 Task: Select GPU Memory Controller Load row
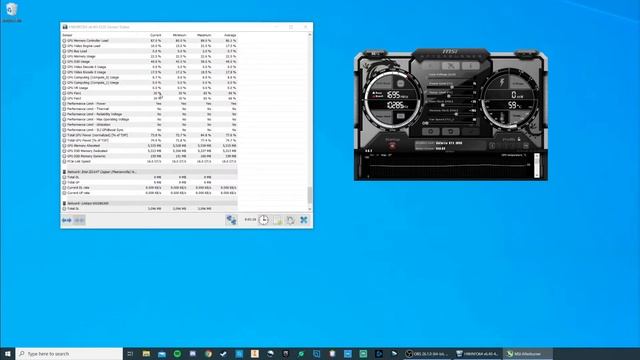149,40
